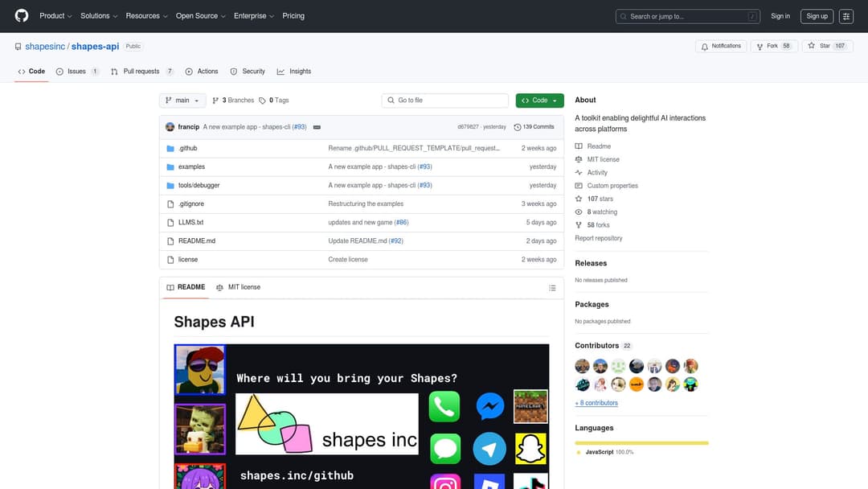Open the GitHub homepage logo

[22, 15]
